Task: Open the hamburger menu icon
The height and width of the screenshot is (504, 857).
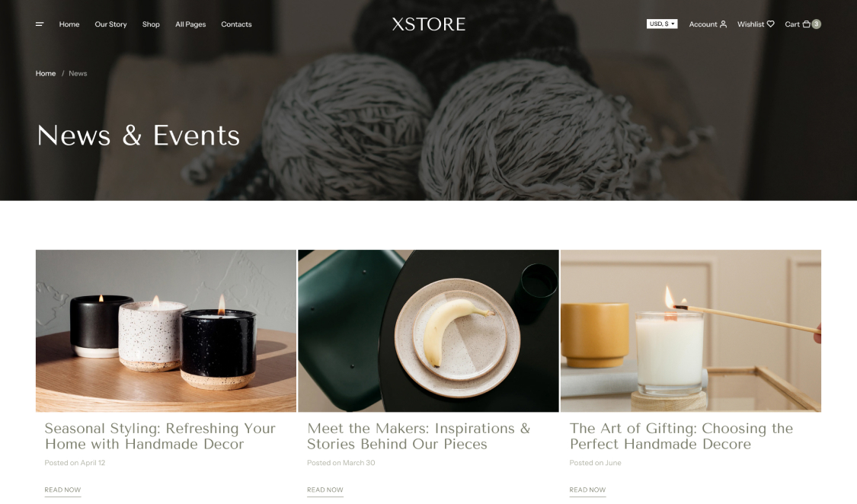Action: point(40,24)
